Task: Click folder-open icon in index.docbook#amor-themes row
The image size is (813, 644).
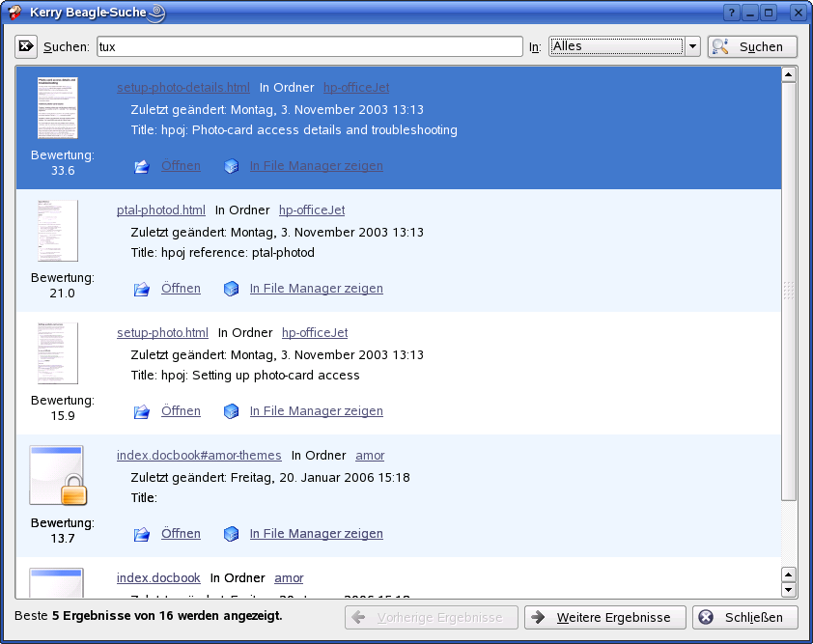Action: (142, 534)
